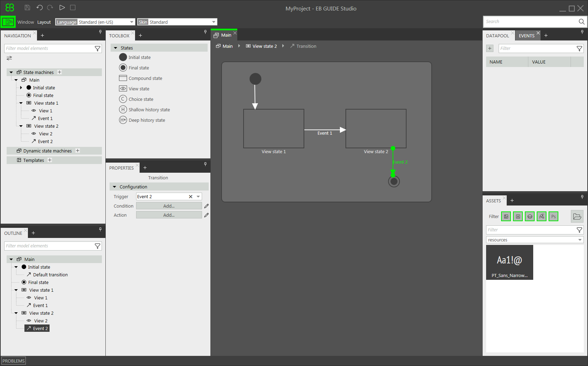This screenshot has width=588, height=366.
Task: Open the PROBLEMS panel
Action: click(14, 361)
